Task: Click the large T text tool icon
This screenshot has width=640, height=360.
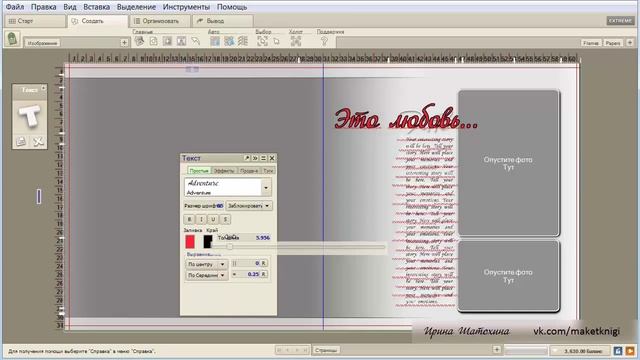Action: pos(29,117)
